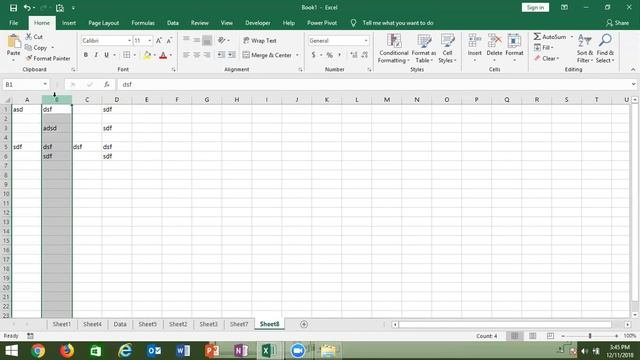Viewport: 640px width, 360px height.
Task: Open the Font settings dialog launcher
Action: pyautogui.click(x=173, y=70)
